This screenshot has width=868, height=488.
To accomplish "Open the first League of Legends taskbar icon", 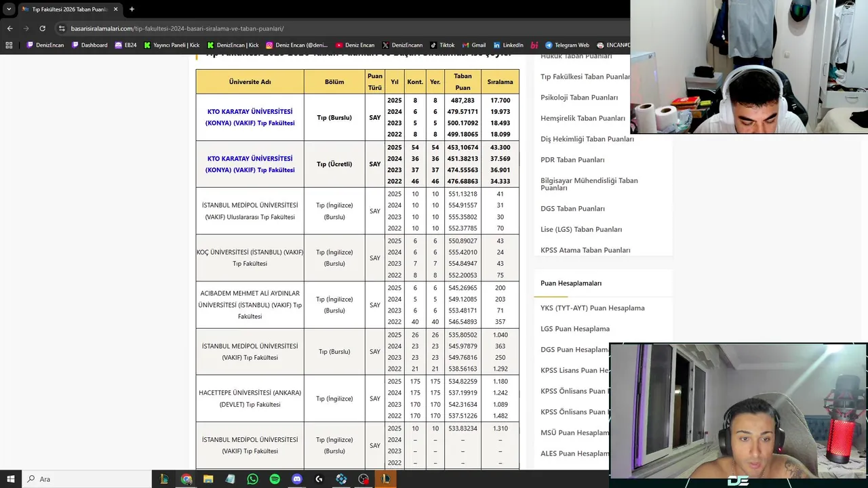I will click(163, 479).
